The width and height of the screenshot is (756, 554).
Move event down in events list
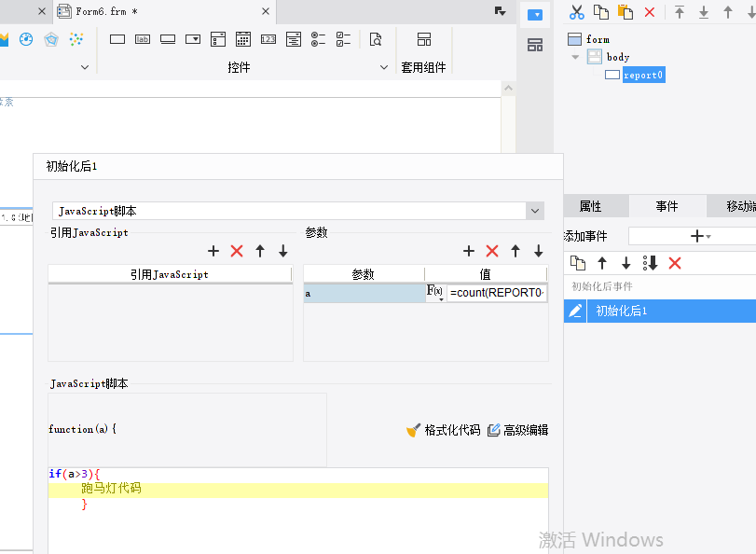(x=625, y=263)
